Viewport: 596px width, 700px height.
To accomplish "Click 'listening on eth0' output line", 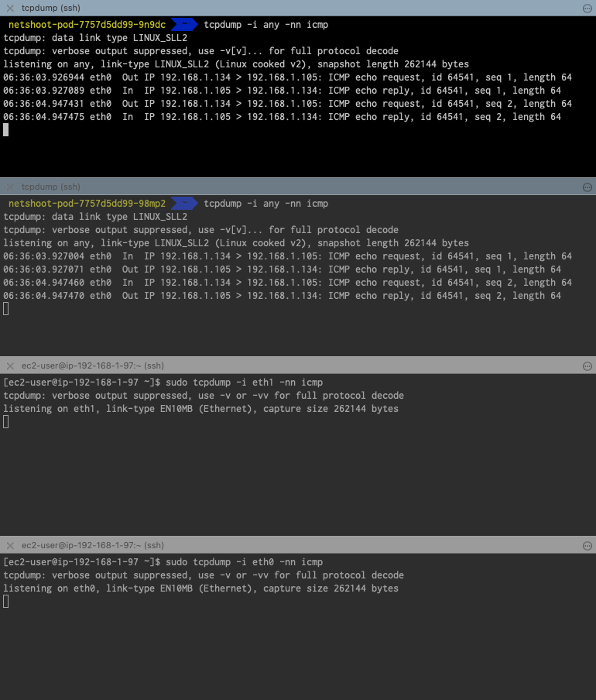I will [x=200, y=588].
